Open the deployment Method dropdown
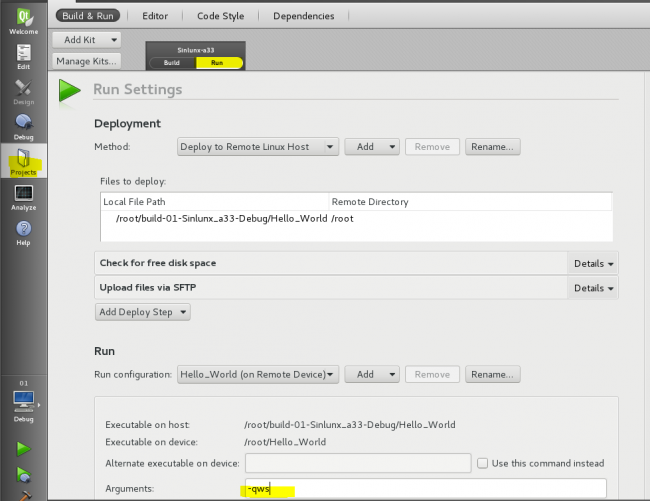The image size is (650, 501). [258, 147]
